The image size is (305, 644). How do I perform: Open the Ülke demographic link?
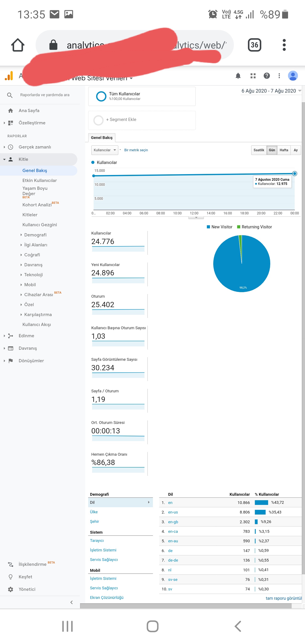94,512
